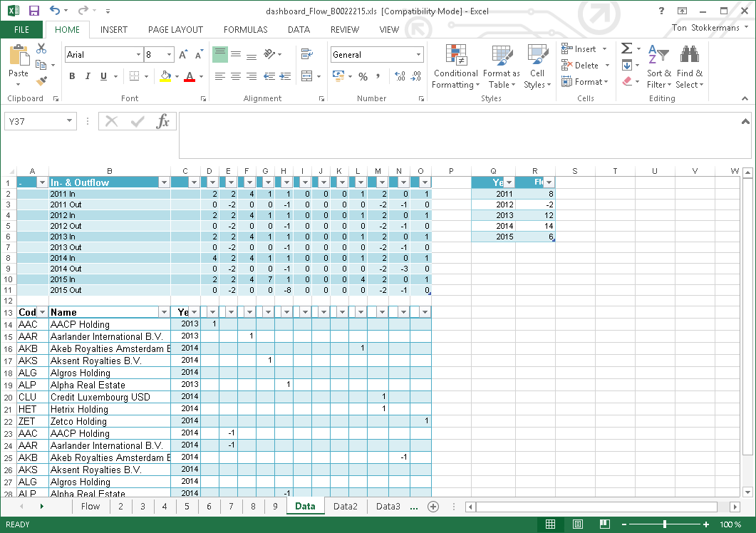Open filter dropdown for In- & Outflow column

pyautogui.click(x=164, y=182)
